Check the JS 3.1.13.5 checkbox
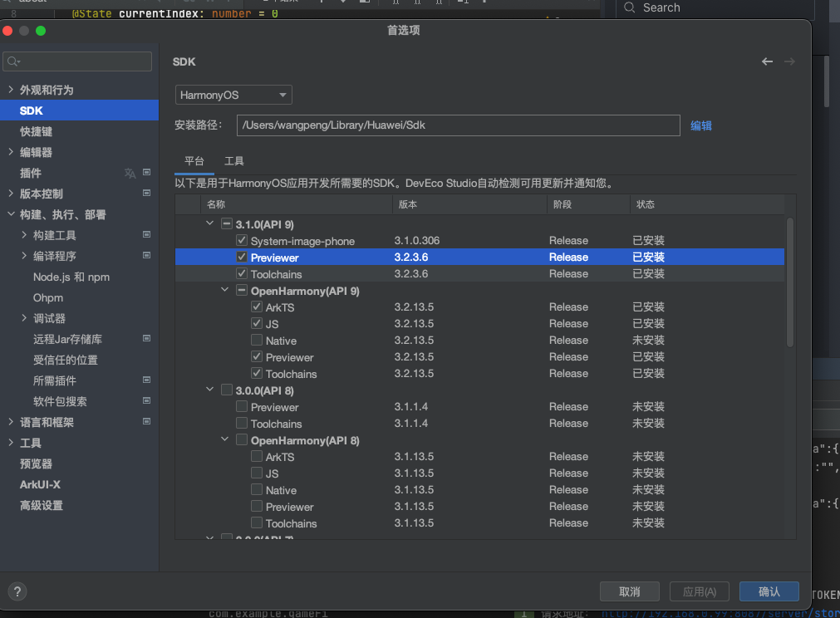 [257, 473]
